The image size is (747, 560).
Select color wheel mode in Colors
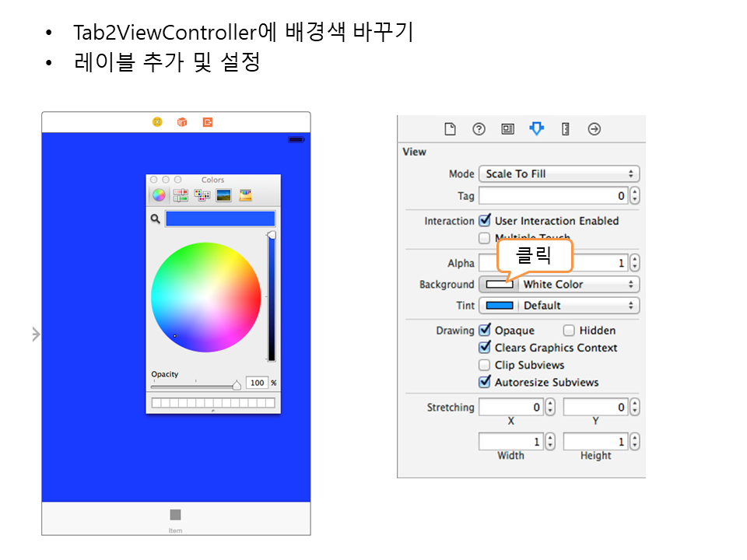coord(158,195)
